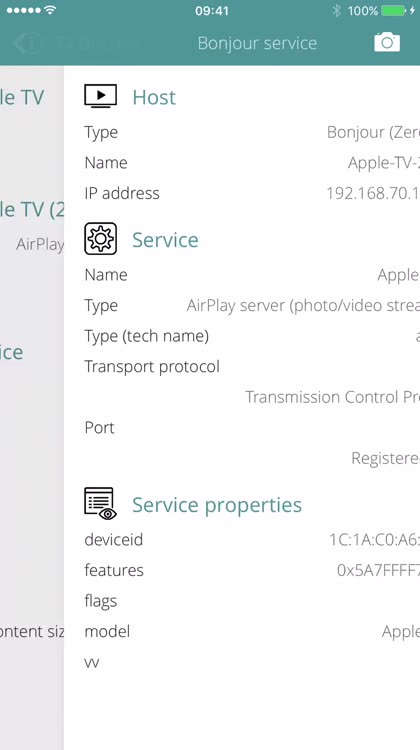Tap the Host monitor icon
420x750 pixels.
pyautogui.click(x=100, y=96)
